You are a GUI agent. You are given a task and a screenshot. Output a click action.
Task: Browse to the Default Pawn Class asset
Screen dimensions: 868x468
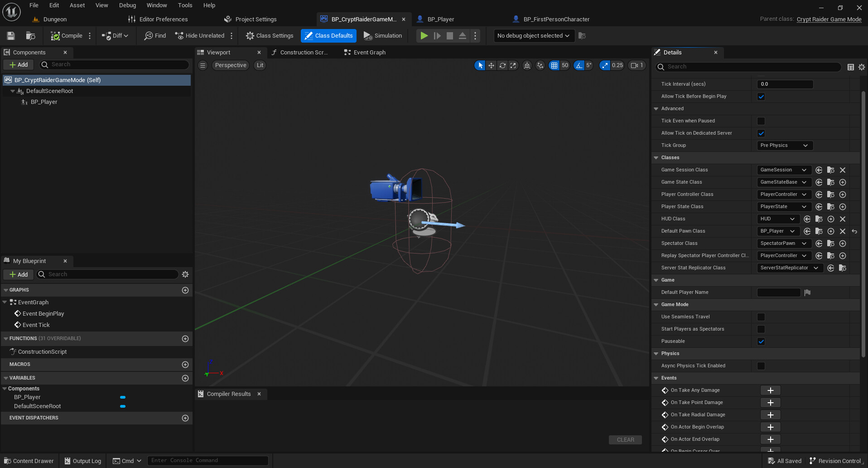[819, 231]
